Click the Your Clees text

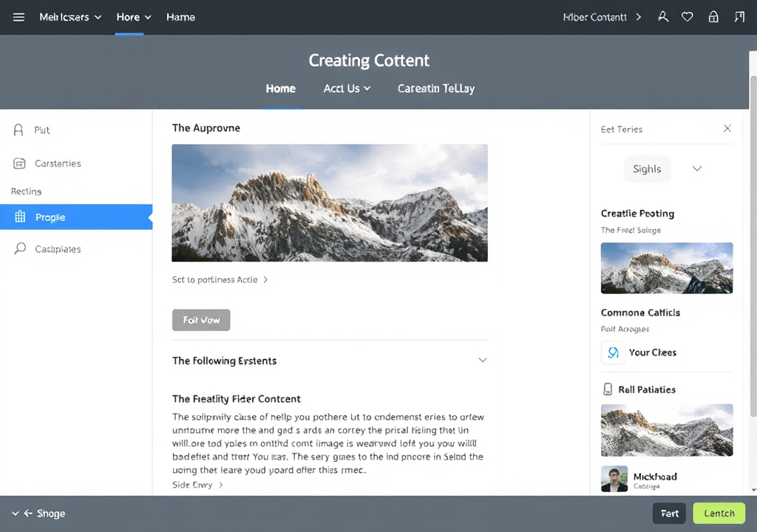pos(652,352)
